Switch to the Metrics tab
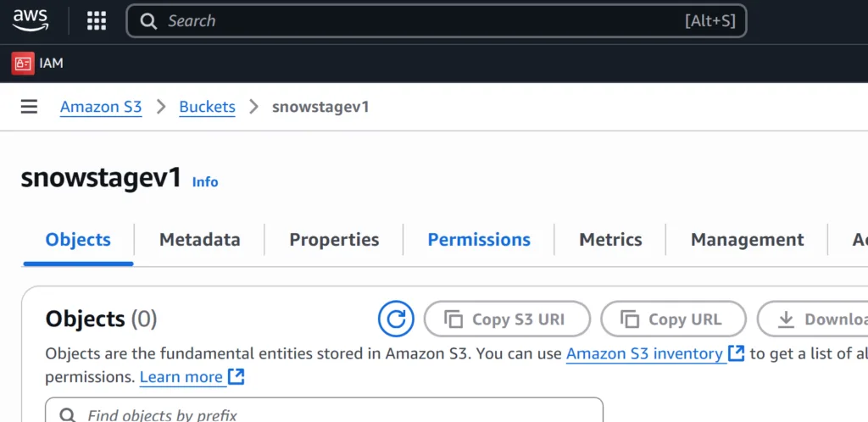 click(610, 240)
